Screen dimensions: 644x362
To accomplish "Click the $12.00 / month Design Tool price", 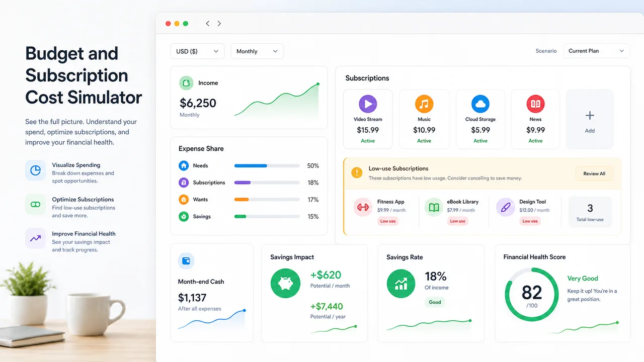I will click(534, 210).
